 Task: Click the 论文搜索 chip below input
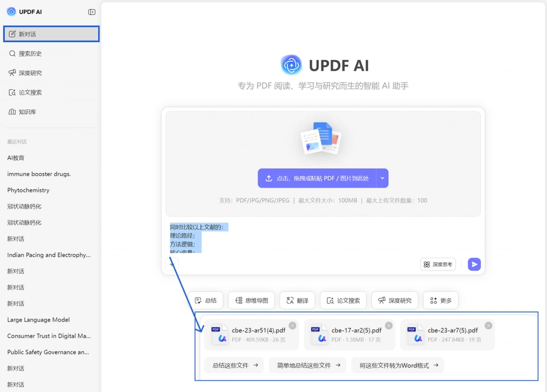343,300
